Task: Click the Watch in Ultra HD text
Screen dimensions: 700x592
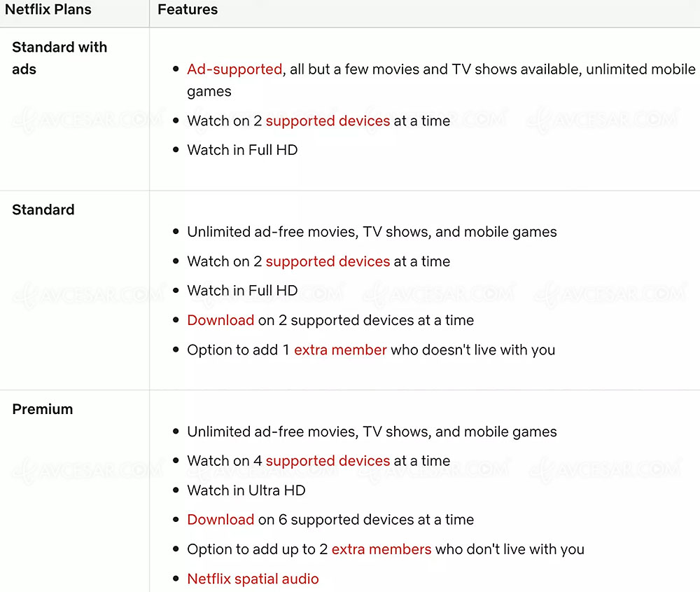Action: pyautogui.click(x=246, y=490)
